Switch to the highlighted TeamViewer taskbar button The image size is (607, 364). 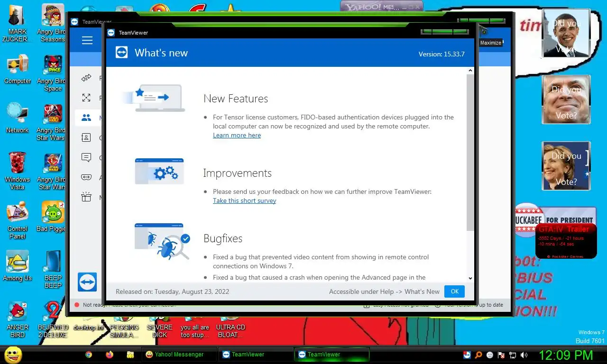[331, 355]
